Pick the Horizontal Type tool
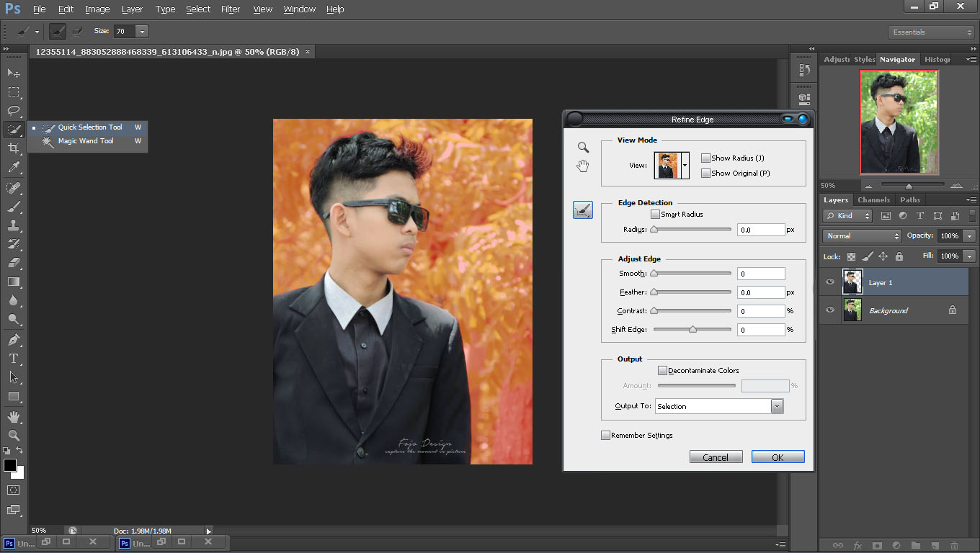This screenshot has height=553, width=980. coord(14,359)
